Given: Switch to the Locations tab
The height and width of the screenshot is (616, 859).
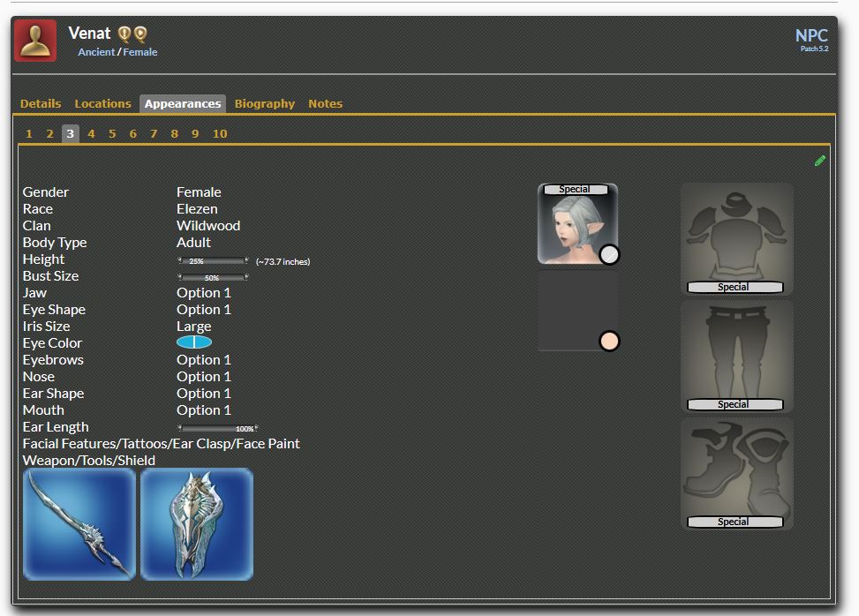Looking at the screenshot, I should click(x=103, y=103).
